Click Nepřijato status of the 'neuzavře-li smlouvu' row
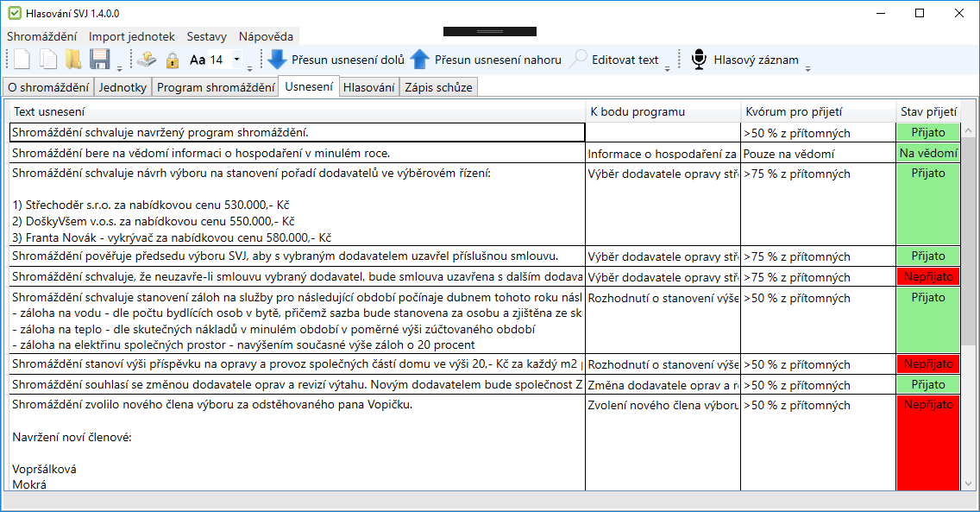This screenshot has width=980, height=512. (928, 277)
